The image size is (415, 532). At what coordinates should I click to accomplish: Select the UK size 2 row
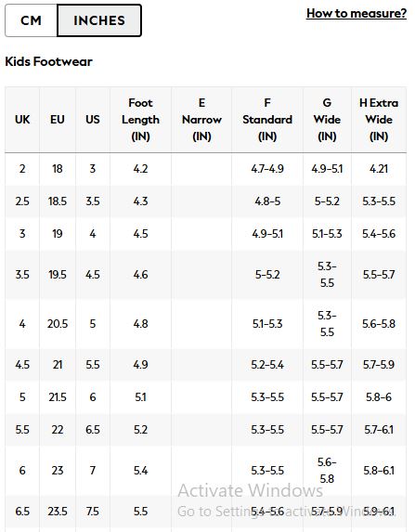(205, 169)
